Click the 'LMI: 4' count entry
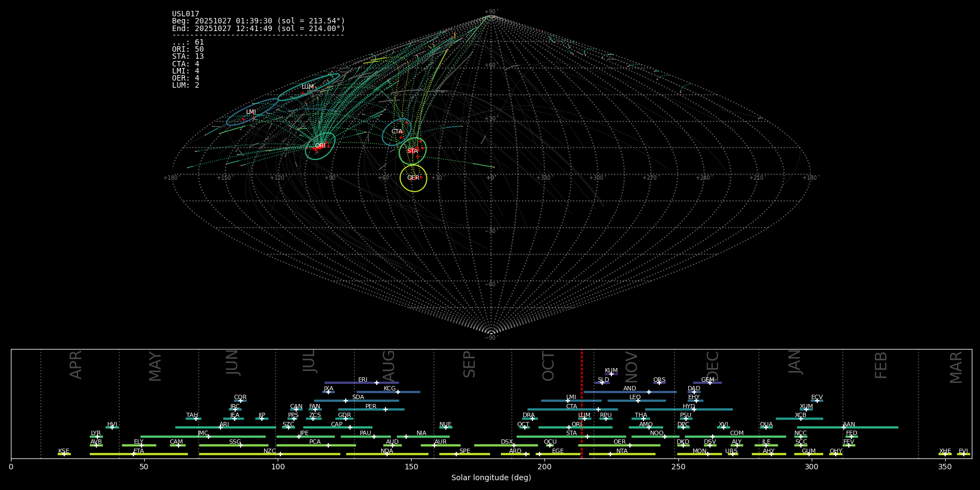This screenshot has height=490, width=980. pos(186,71)
